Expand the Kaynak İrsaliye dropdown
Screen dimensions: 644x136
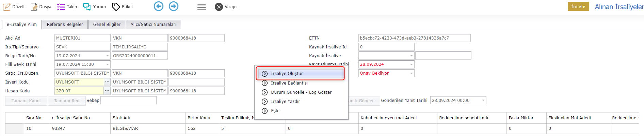(411, 56)
